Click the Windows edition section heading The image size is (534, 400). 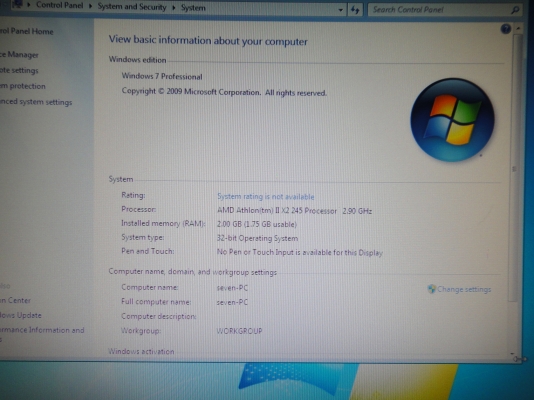tap(138, 60)
